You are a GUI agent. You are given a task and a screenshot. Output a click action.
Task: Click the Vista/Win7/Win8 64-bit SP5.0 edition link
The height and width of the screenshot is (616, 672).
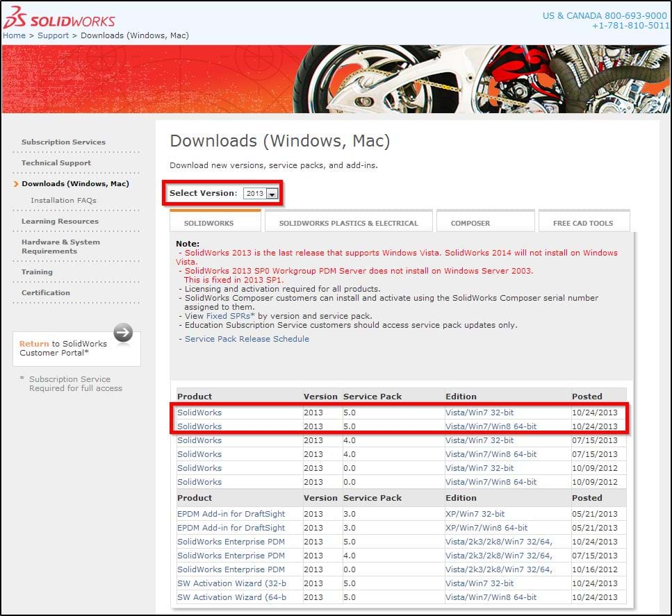click(491, 426)
